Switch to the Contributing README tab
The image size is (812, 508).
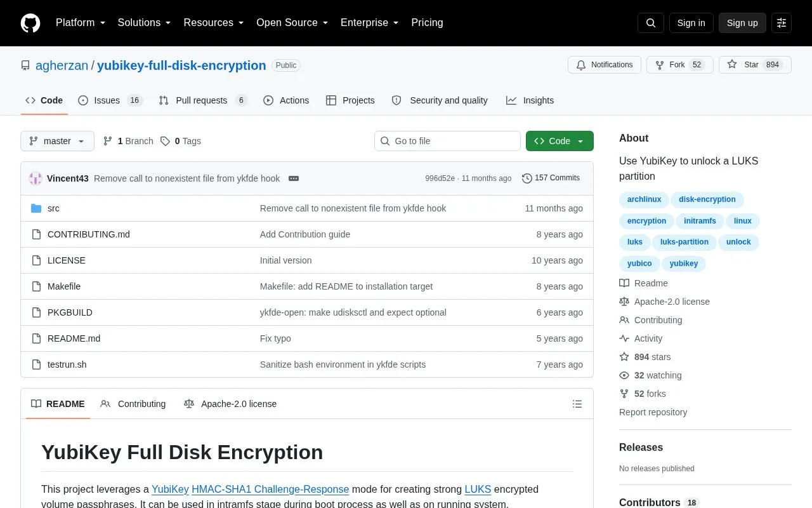133,404
